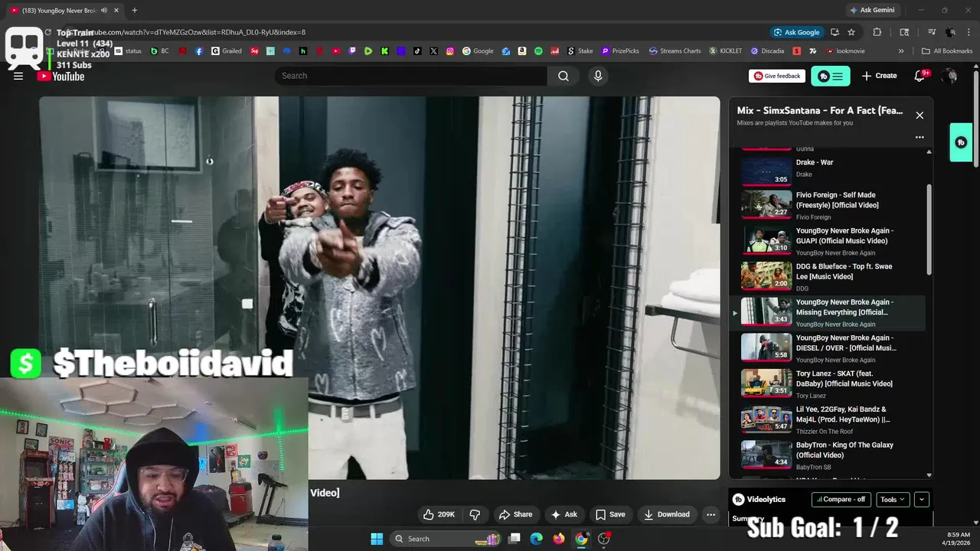Open the X (Twitter) bookmark icon
The width and height of the screenshot is (980, 551).
(x=433, y=51)
